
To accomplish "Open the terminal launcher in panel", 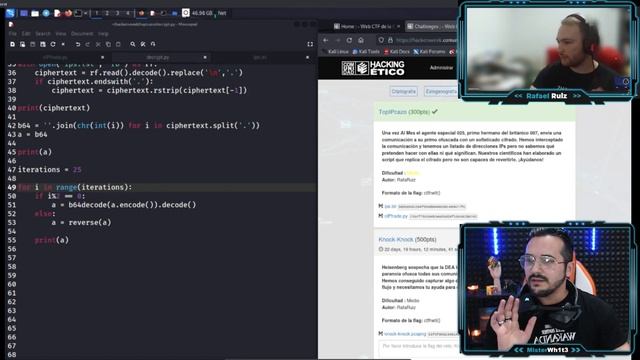I will point(78,13).
